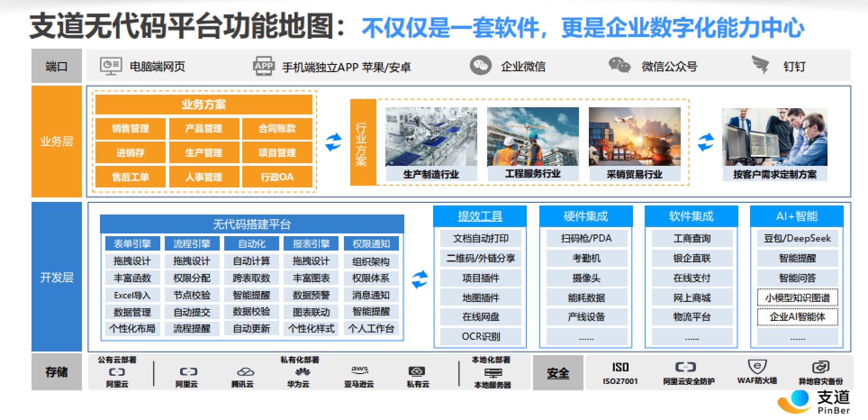Viewport: 868px width, 420px height.
Task: Click the 手机端独立APP icon
Action: 263,65
